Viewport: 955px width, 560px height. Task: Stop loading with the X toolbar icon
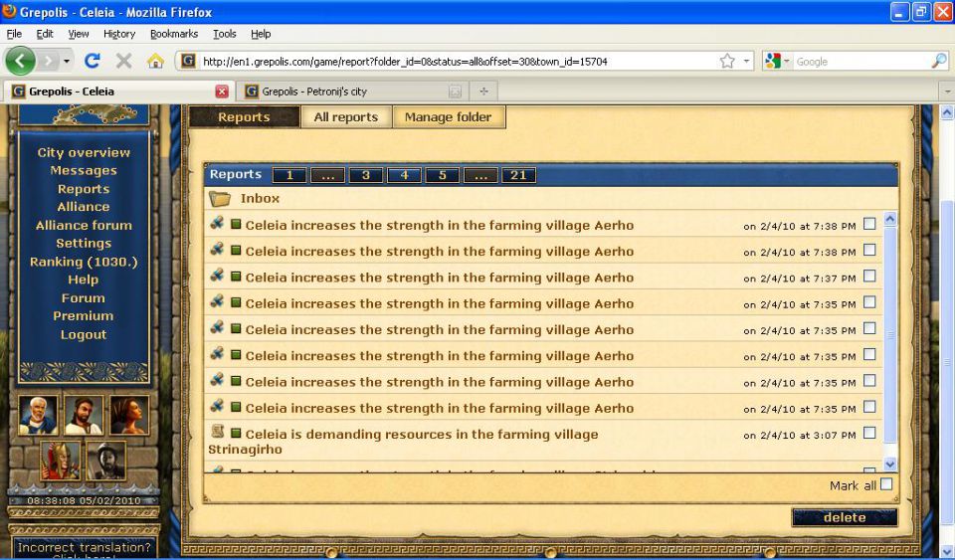tap(123, 61)
